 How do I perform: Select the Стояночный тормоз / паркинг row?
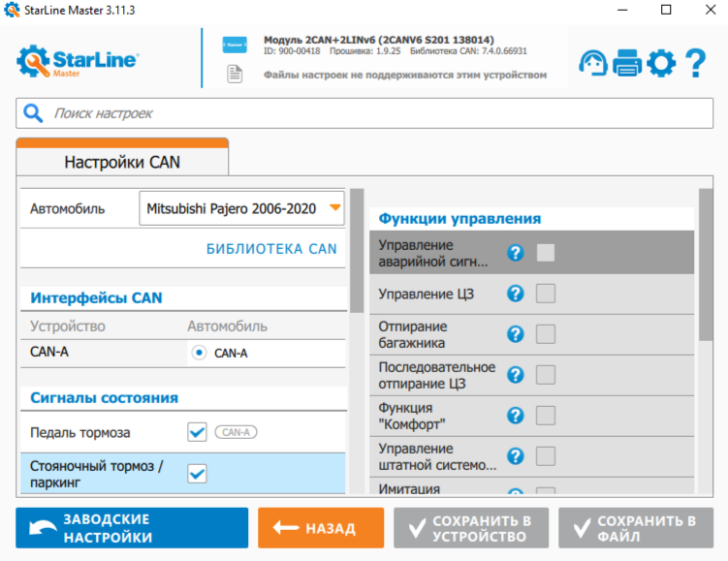tap(183, 474)
